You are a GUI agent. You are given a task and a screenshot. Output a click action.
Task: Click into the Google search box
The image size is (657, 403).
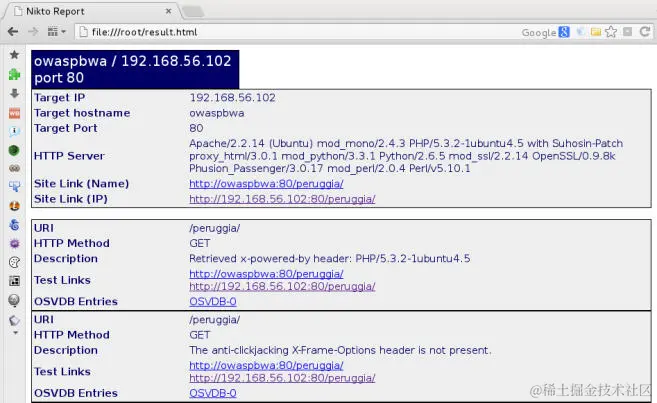pyautogui.click(x=538, y=32)
